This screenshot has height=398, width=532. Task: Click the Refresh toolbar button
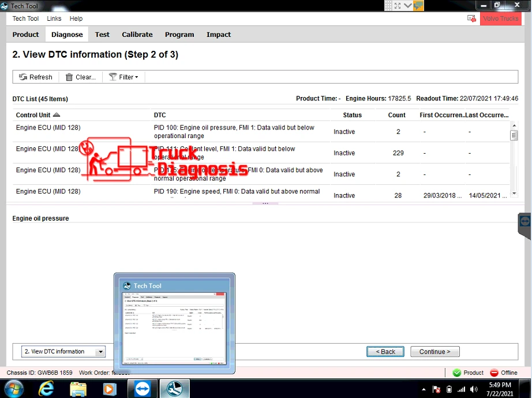pos(36,77)
